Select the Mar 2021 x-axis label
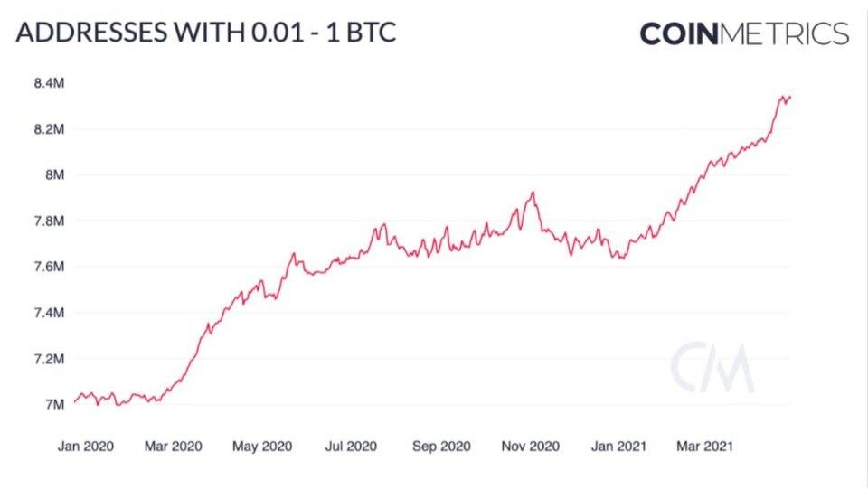Viewport: 868px width, 499px height. tap(704, 447)
